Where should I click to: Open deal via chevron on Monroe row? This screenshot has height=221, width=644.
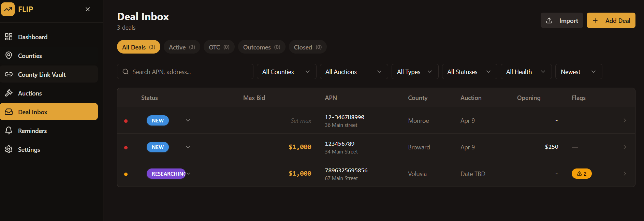(x=625, y=120)
